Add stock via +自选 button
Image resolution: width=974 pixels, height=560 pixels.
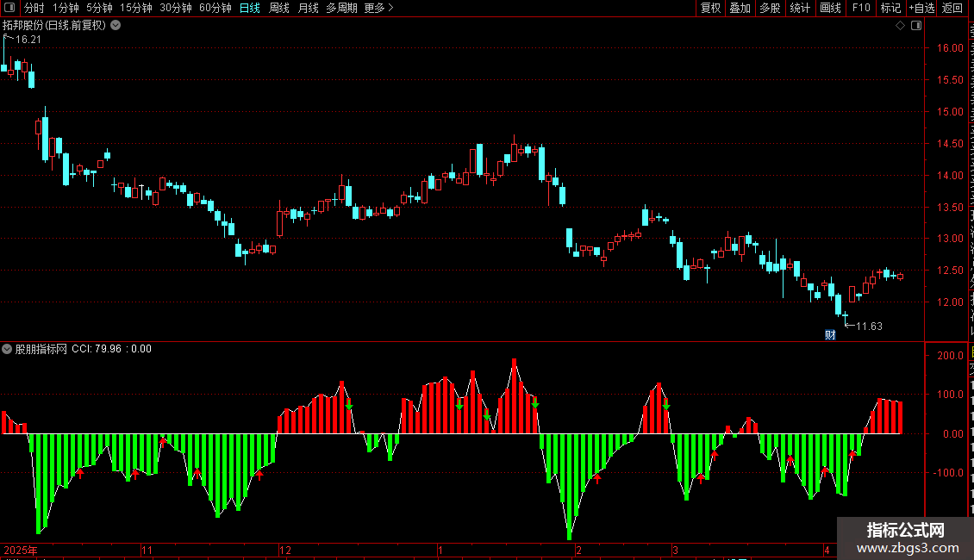pyautogui.click(x=921, y=8)
